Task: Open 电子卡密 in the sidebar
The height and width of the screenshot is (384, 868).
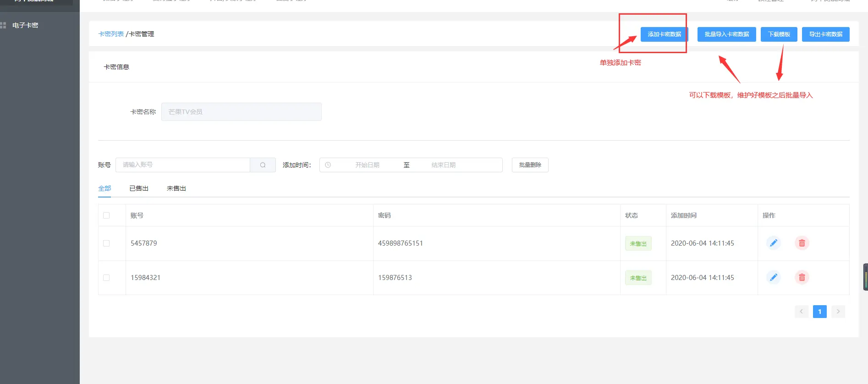Action: point(25,25)
